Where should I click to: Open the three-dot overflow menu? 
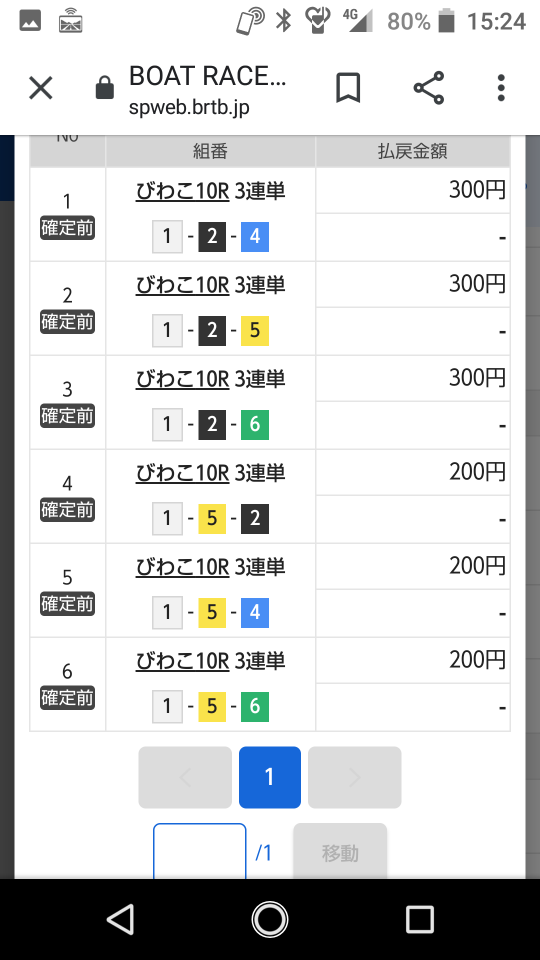pyautogui.click(x=501, y=88)
